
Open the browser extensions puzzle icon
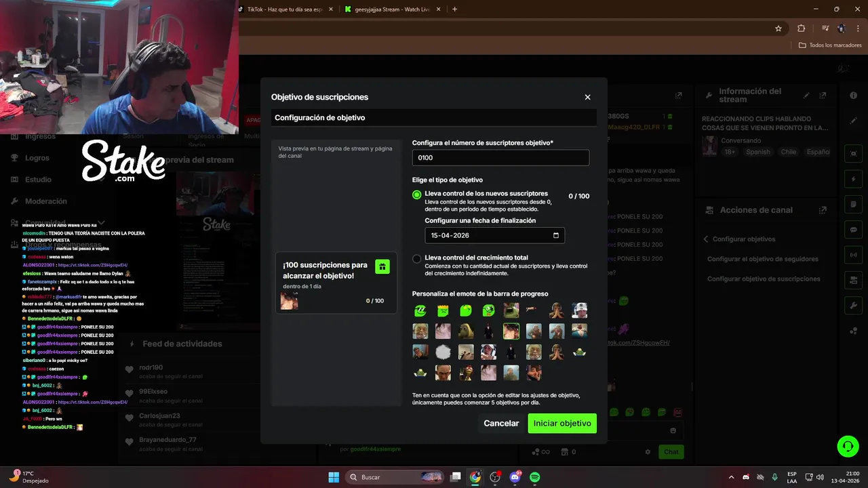[x=802, y=28]
